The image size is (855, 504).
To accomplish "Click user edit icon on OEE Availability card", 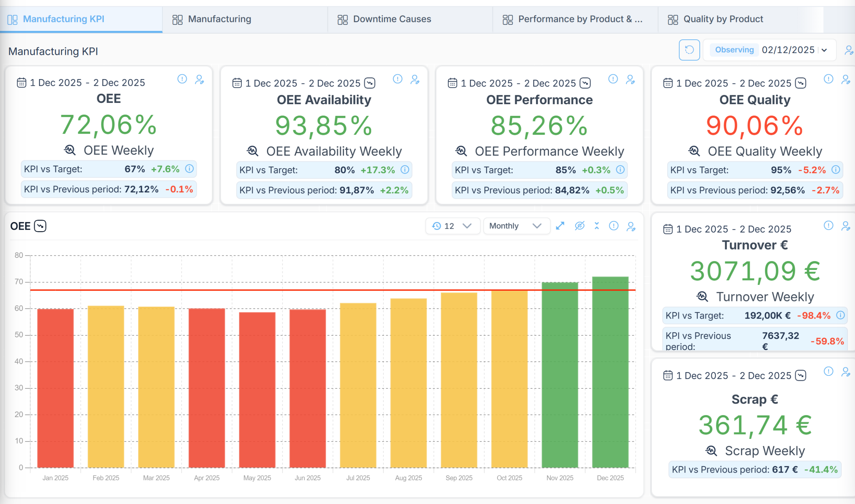I will pyautogui.click(x=414, y=79).
